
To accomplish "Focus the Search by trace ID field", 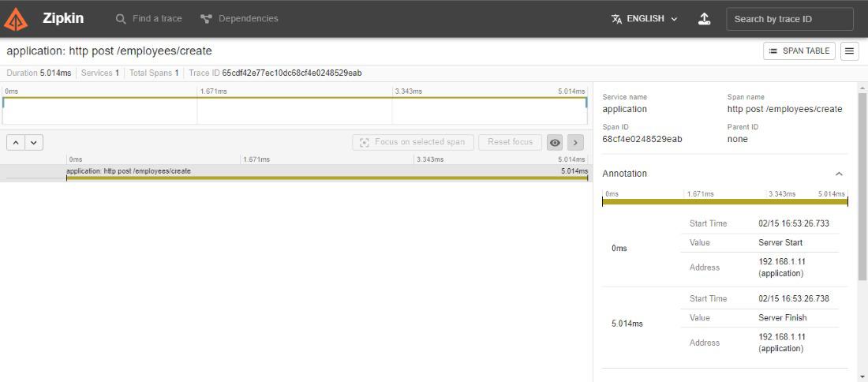I will 789,19.
